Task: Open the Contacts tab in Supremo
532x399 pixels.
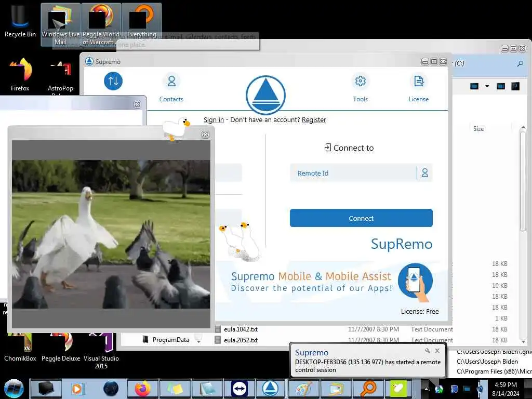Action: coord(171,88)
